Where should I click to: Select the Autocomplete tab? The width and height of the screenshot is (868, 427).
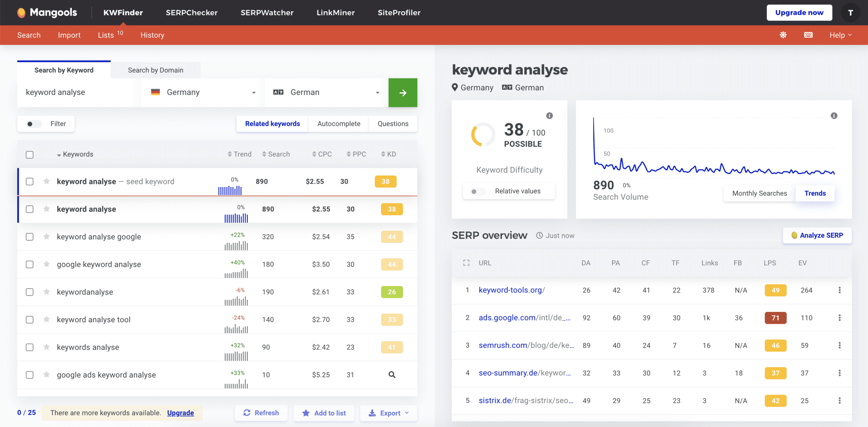[x=339, y=124]
